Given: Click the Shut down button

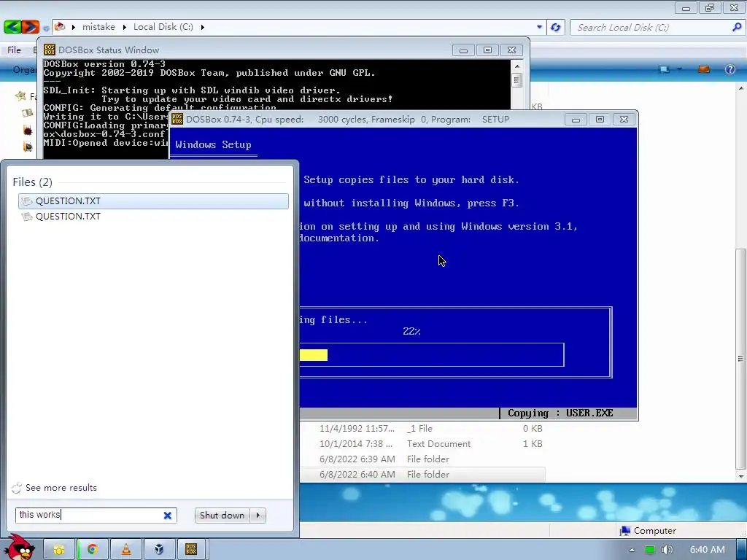Looking at the screenshot, I should tap(222, 516).
